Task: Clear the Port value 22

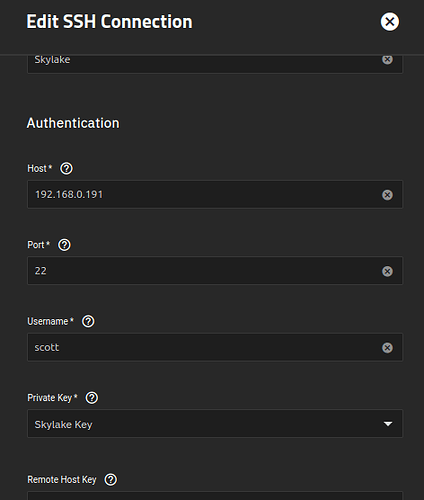Action: coord(387,271)
